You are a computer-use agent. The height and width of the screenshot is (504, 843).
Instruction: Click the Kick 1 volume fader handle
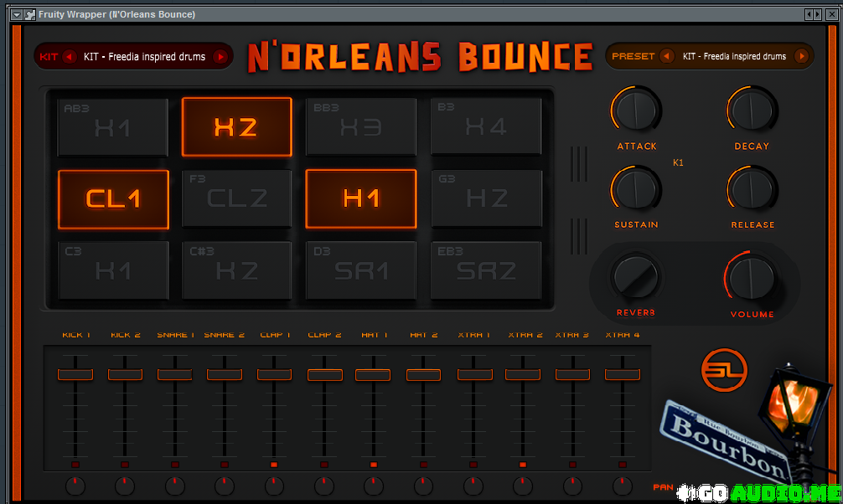(75, 374)
